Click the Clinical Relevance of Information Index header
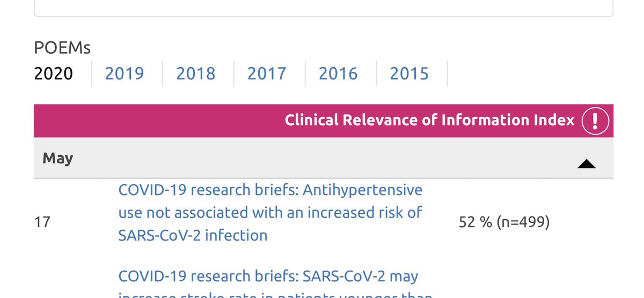This screenshot has width=644, height=298. point(430,120)
